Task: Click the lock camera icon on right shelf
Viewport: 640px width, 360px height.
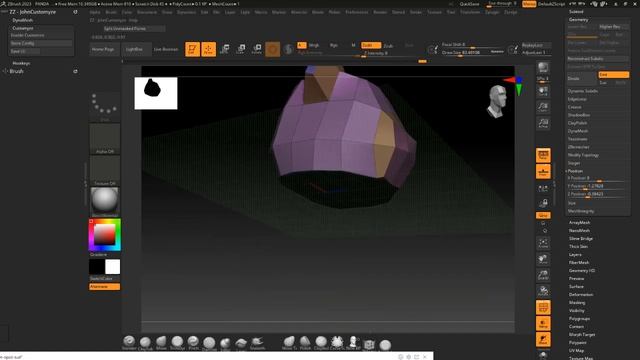Action: pyautogui.click(x=543, y=203)
